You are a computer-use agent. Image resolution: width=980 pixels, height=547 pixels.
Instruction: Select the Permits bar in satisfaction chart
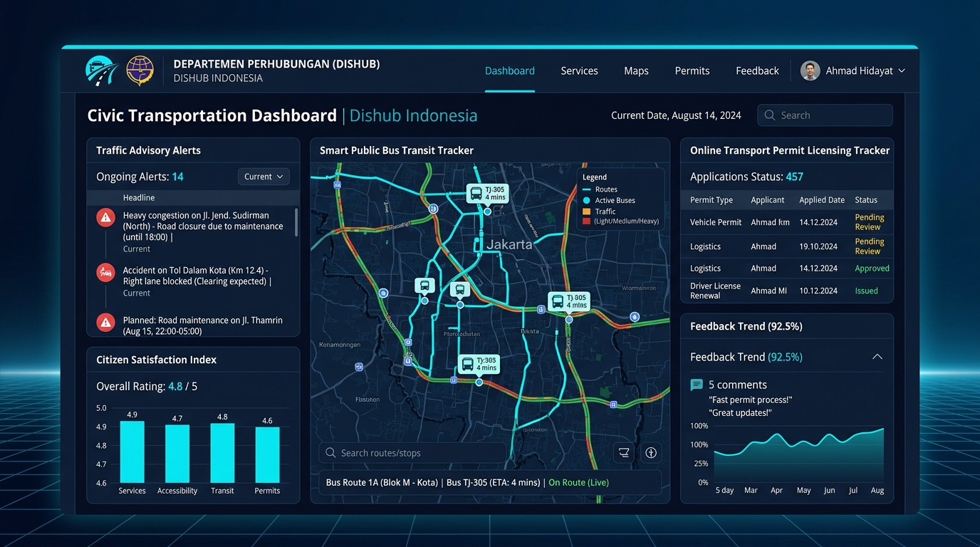click(267, 455)
